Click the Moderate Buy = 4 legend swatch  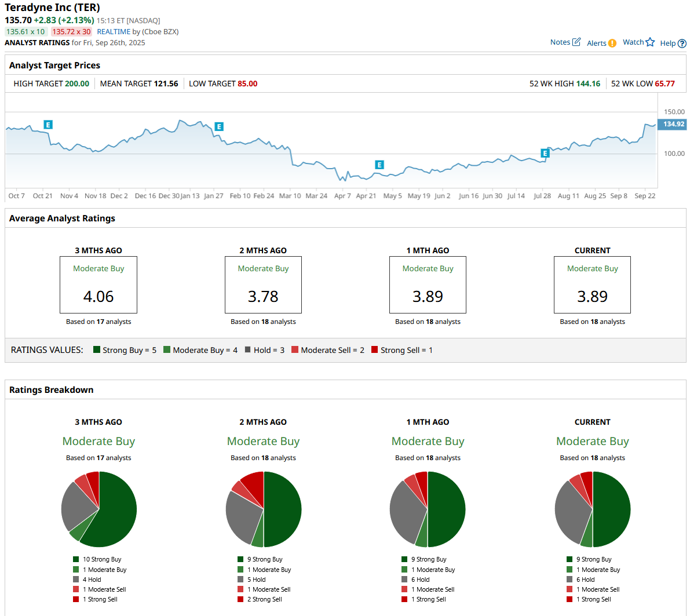pyautogui.click(x=167, y=349)
